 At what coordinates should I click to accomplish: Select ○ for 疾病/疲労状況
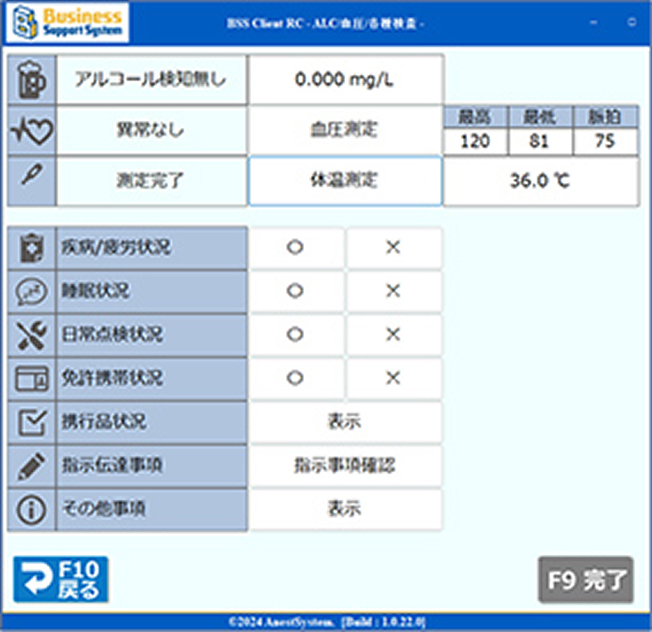[x=296, y=248]
